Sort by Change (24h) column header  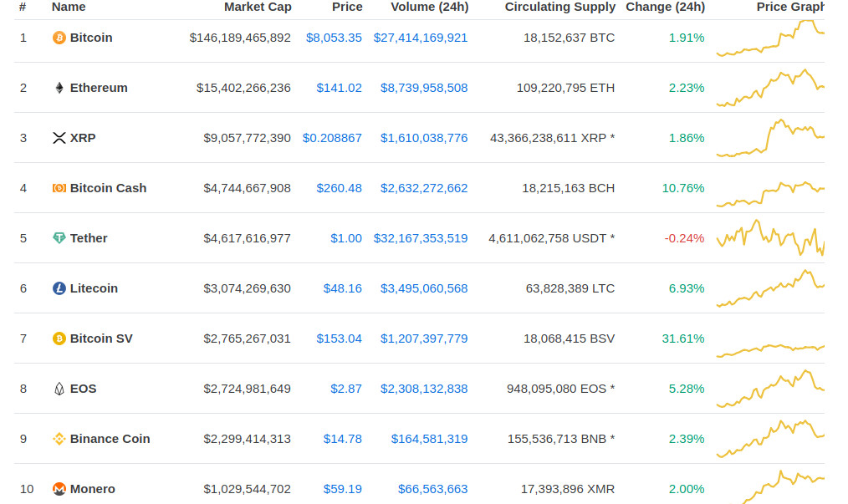665,7
